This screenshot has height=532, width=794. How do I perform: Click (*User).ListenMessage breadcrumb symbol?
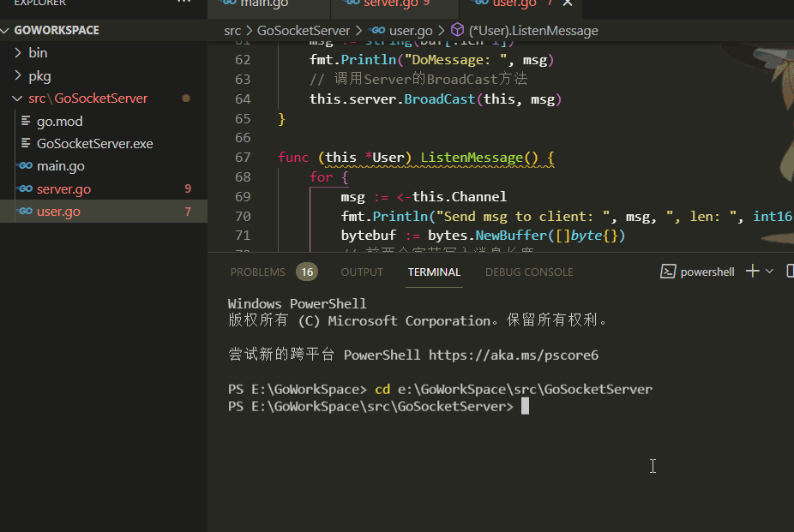click(533, 31)
